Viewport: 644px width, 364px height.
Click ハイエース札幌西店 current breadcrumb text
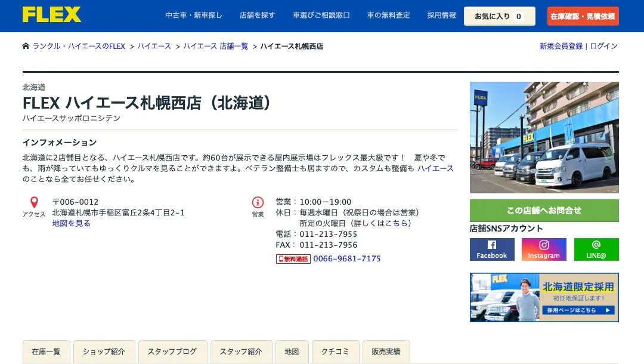pos(292,46)
